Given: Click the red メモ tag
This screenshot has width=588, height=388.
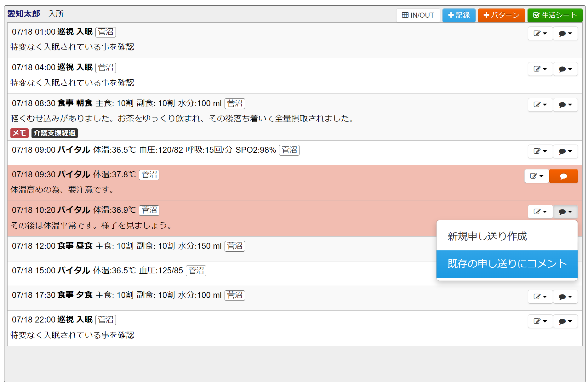Looking at the screenshot, I should (19, 133).
